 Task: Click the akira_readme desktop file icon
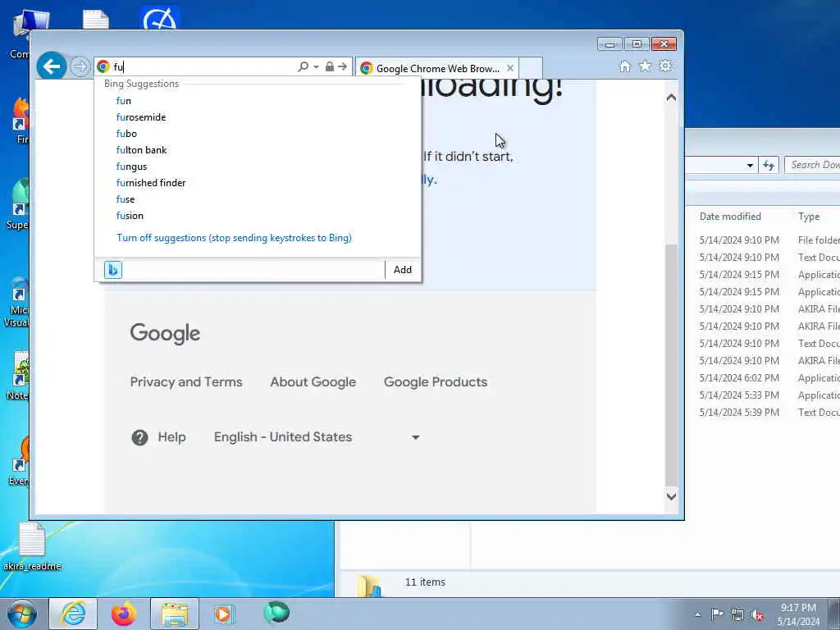click(32, 546)
